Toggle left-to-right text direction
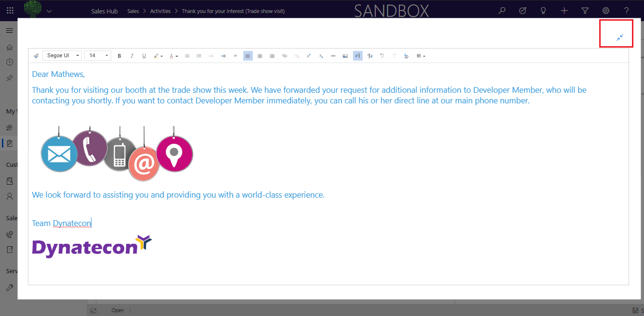Viewport: 644px width, 316px height. (x=357, y=56)
